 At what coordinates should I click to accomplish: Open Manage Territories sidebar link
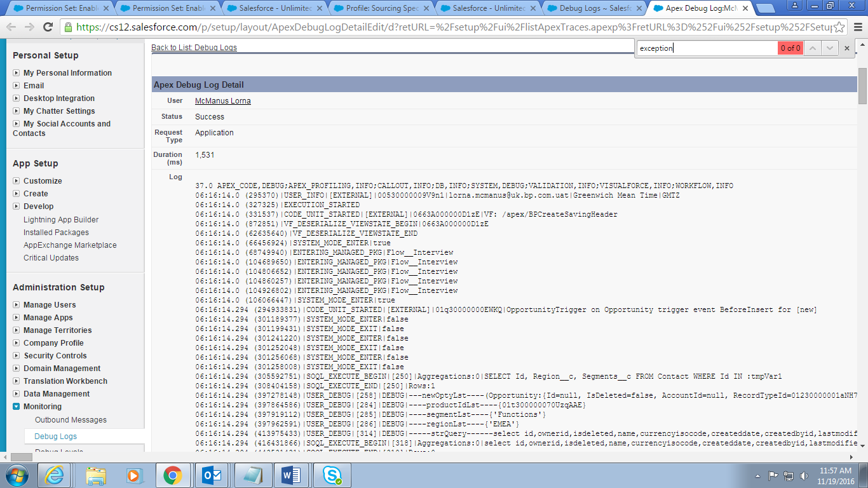tap(57, 330)
